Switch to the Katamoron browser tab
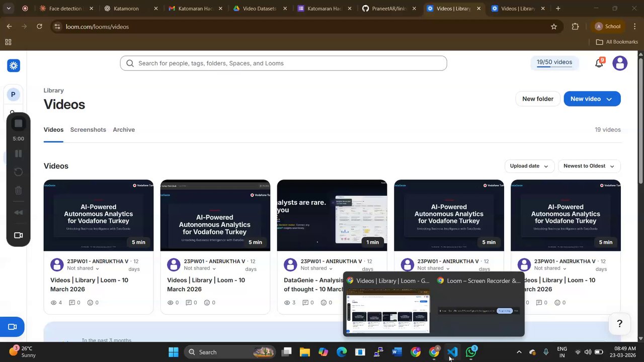This screenshot has height=362, width=644. [131, 9]
